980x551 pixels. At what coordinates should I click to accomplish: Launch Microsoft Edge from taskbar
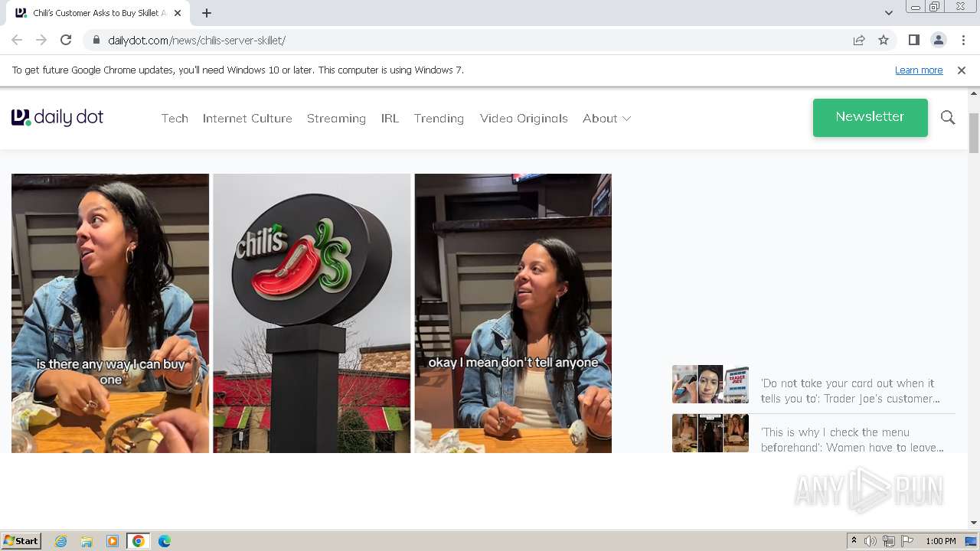(x=165, y=541)
